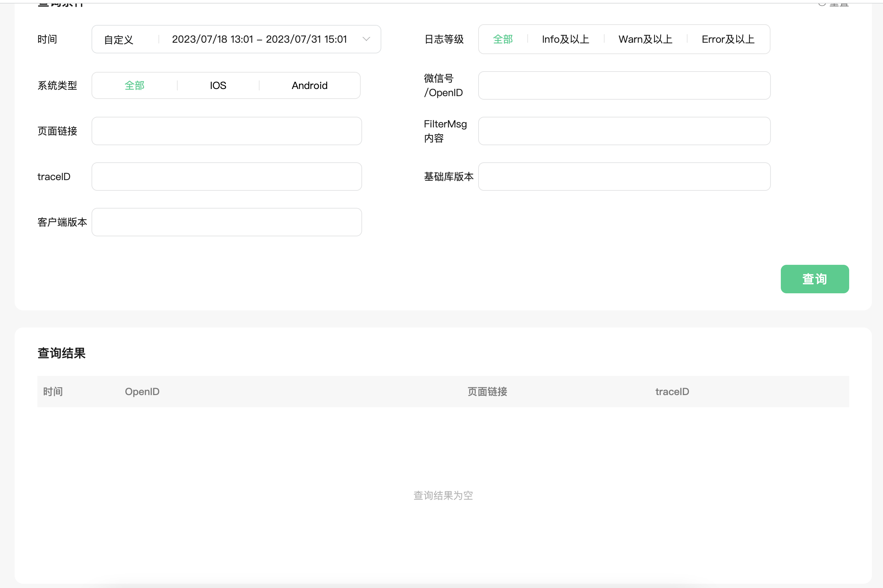Choose Android system type
This screenshot has height=588, width=883.
pyautogui.click(x=309, y=85)
